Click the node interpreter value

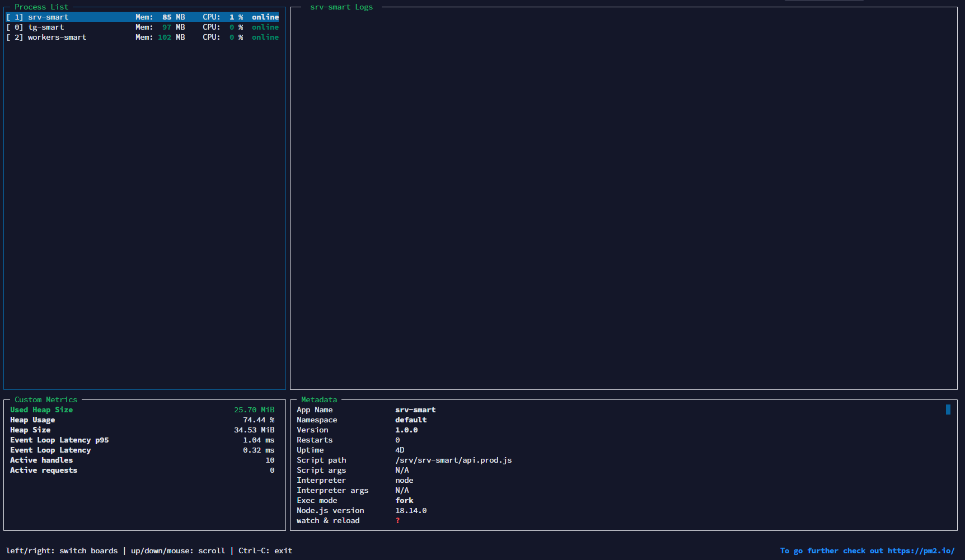[x=404, y=481]
